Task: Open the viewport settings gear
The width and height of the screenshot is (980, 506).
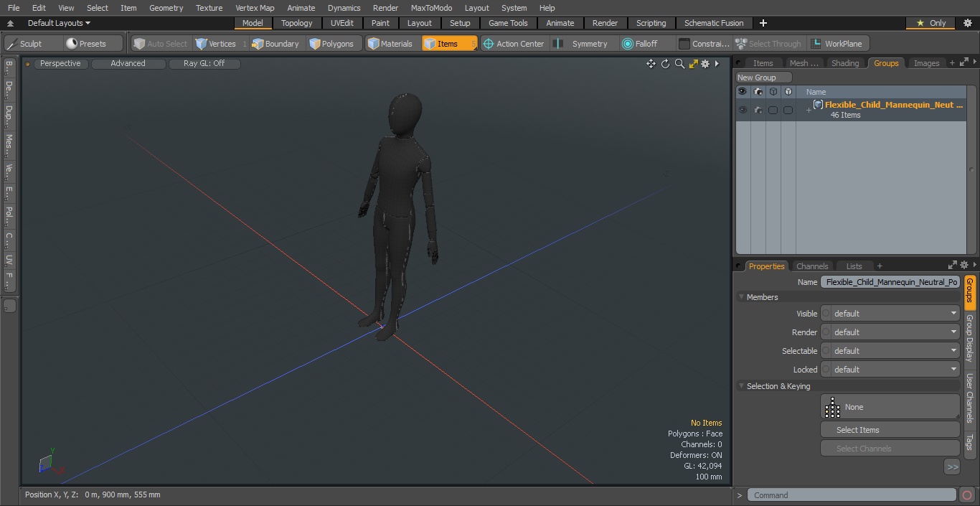Action: coord(705,64)
